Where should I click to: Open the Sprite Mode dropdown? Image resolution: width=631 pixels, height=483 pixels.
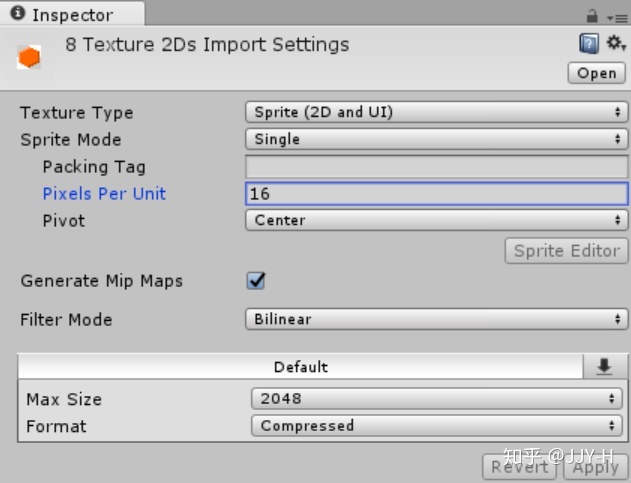(x=436, y=139)
